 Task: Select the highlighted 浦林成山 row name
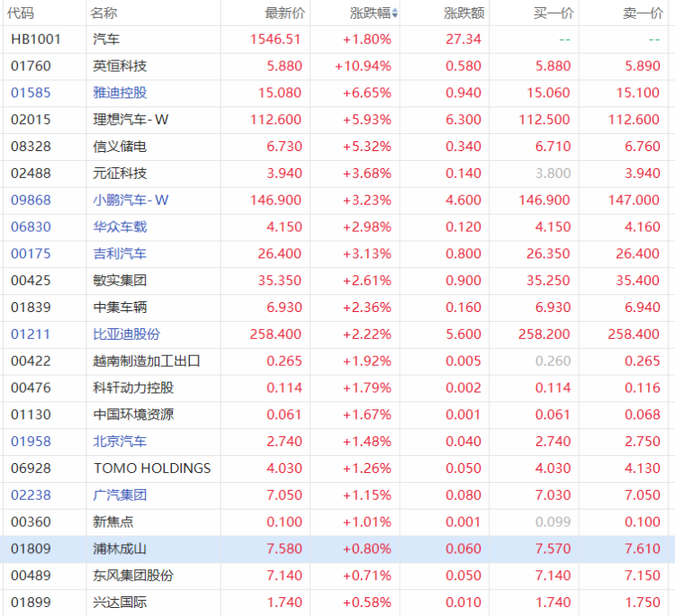[120, 549]
